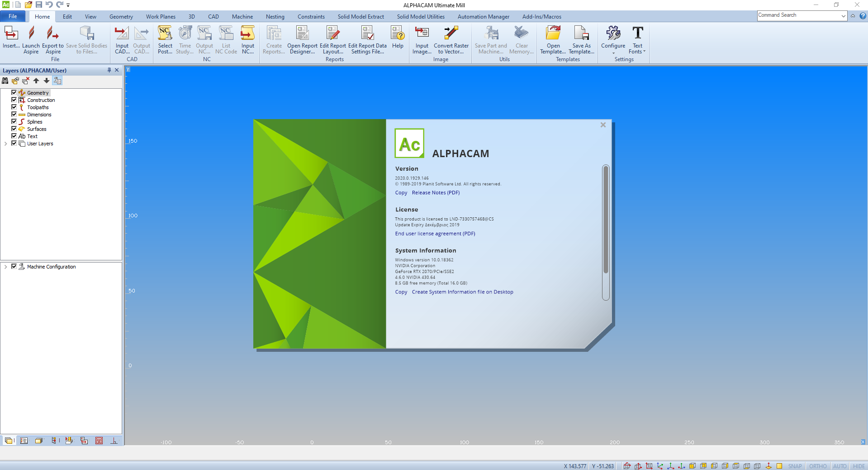Switch to the Edit ribbon tab
Screen dimensions: 868x470
point(67,17)
